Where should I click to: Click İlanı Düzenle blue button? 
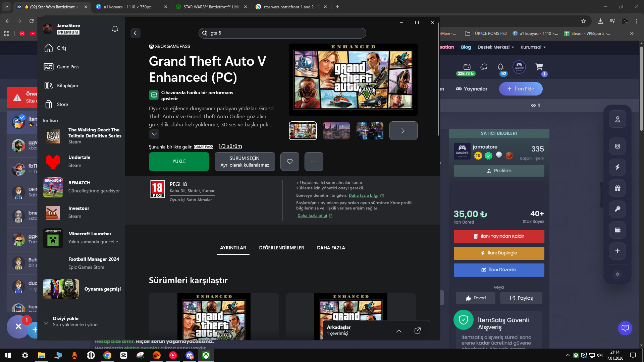click(499, 270)
